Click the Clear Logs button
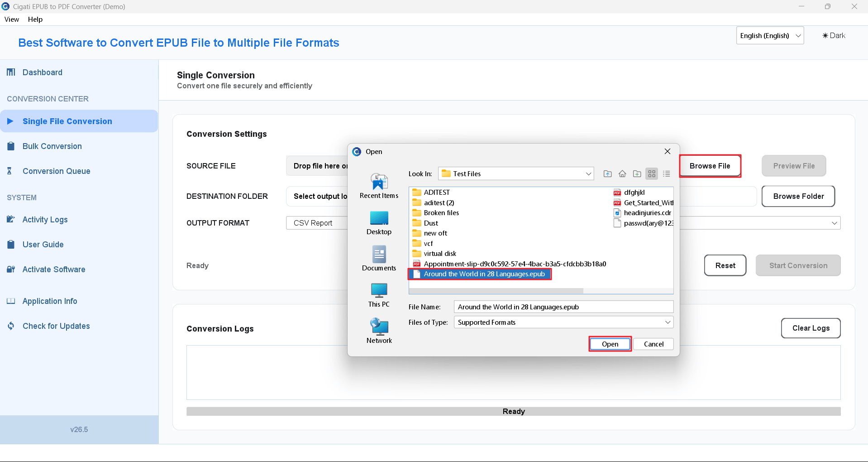Viewport: 868px width, 462px height. tap(811, 328)
